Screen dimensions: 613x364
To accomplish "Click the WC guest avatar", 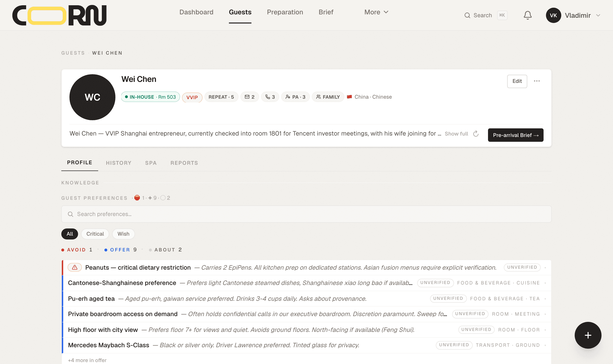I will pos(92,97).
